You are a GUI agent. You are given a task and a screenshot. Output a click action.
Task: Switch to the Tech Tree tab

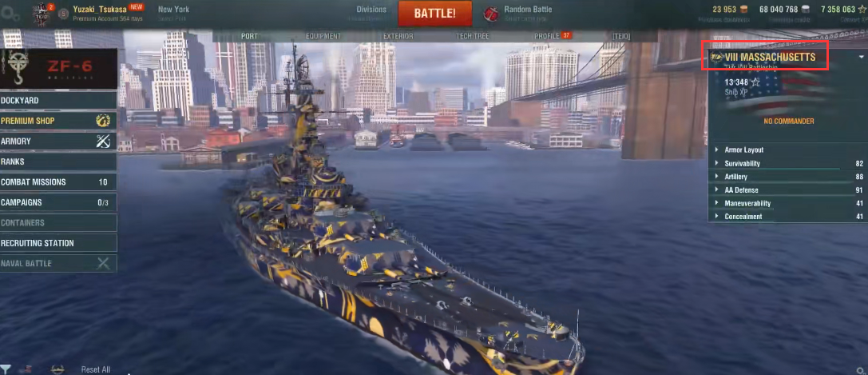point(472,37)
